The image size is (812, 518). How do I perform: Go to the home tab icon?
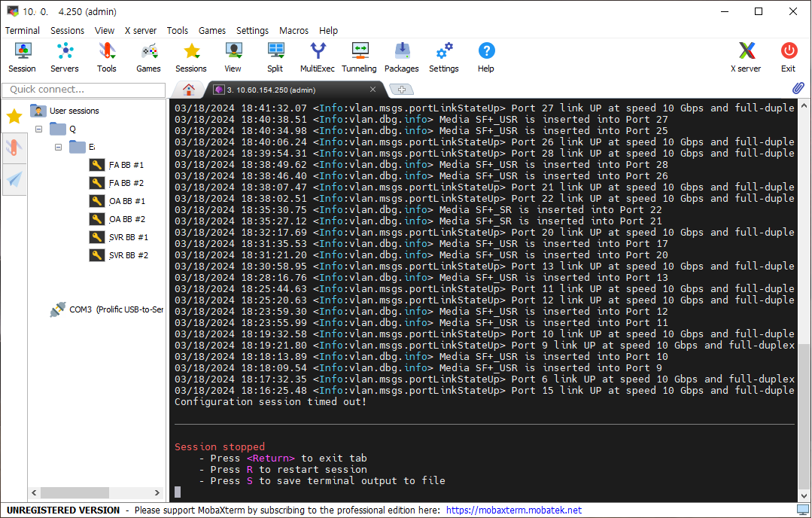pyautogui.click(x=188, y=90)
